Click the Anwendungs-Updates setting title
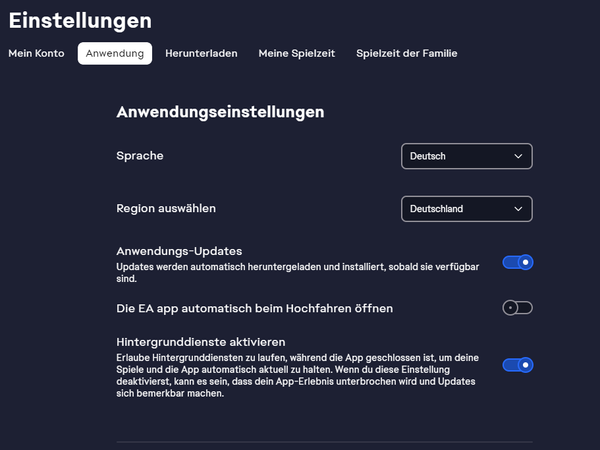This screenshot has height=450, width=600. (179, 251)
